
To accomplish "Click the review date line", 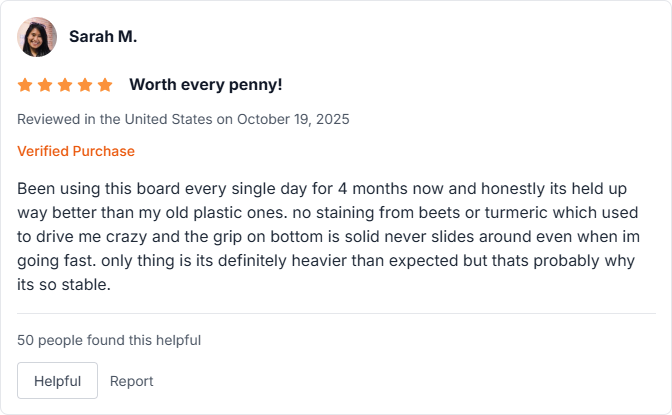I will click(183, 119).
